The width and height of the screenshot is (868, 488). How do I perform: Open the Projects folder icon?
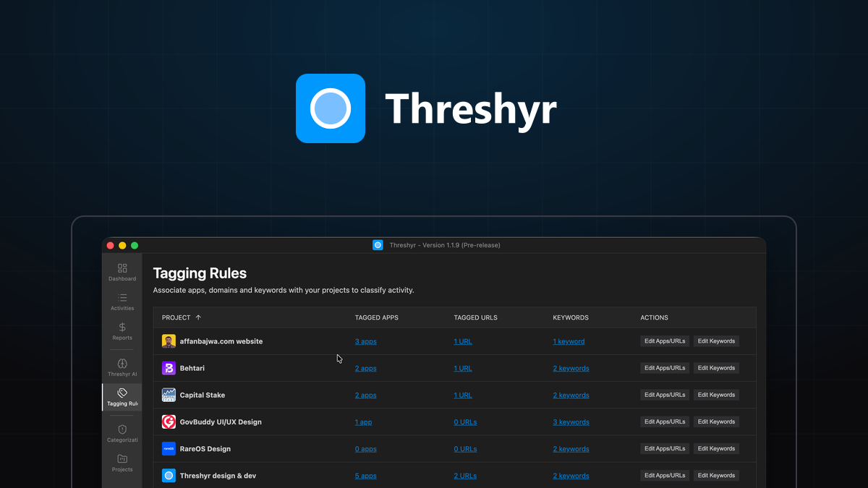click(122, 459)
